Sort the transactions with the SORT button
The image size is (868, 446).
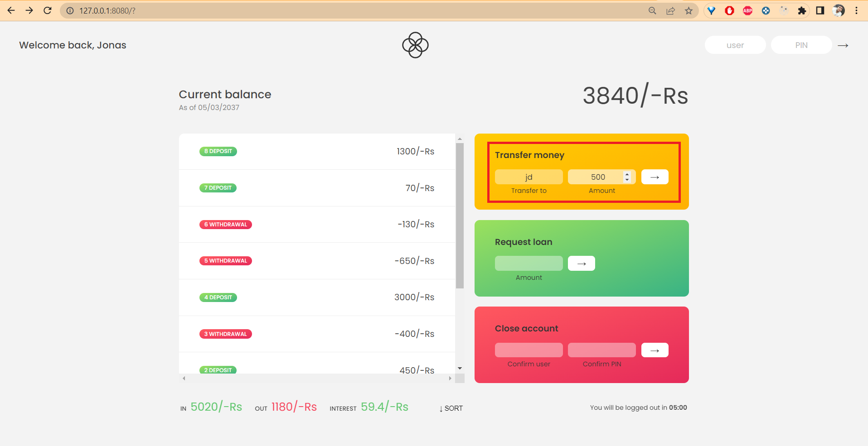coord(451,408)
